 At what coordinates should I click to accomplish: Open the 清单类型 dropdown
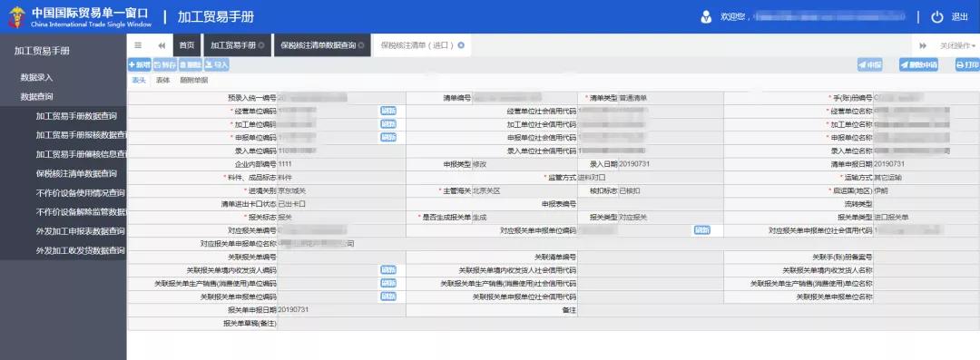click(671, 98)
